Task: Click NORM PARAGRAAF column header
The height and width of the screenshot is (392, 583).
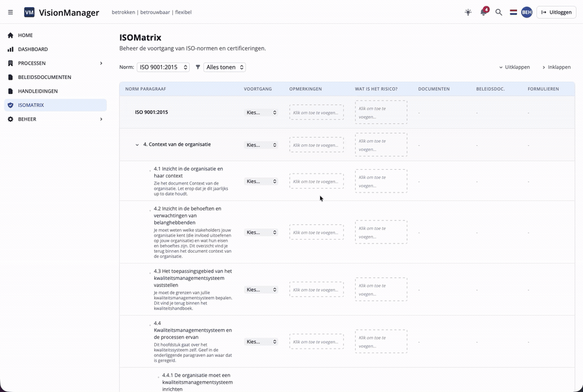Action: [146, 89]
